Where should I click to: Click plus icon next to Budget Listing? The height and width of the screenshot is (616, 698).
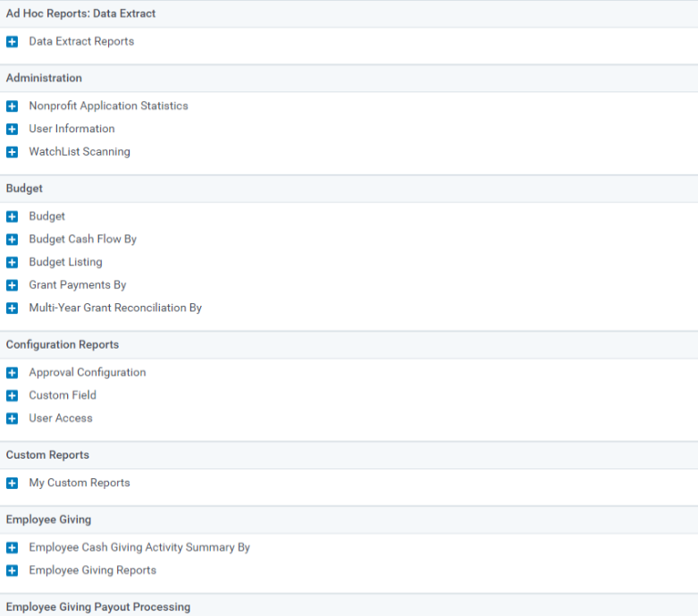12,262
